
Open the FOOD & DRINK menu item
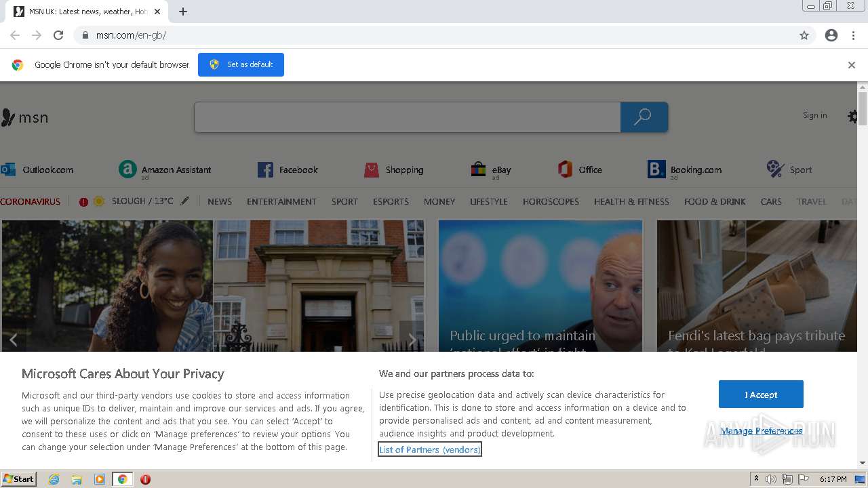point(715,201)
